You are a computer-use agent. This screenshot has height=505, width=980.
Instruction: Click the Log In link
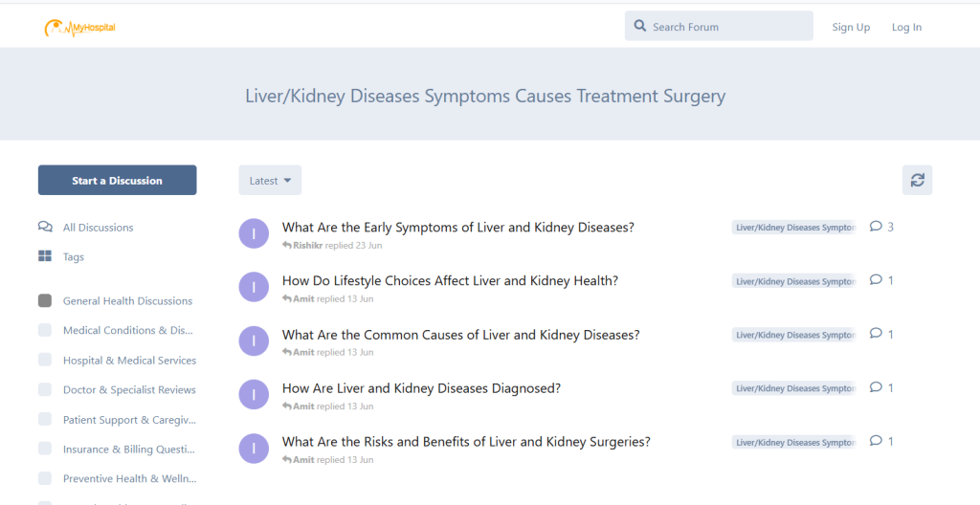click(906, 28)
